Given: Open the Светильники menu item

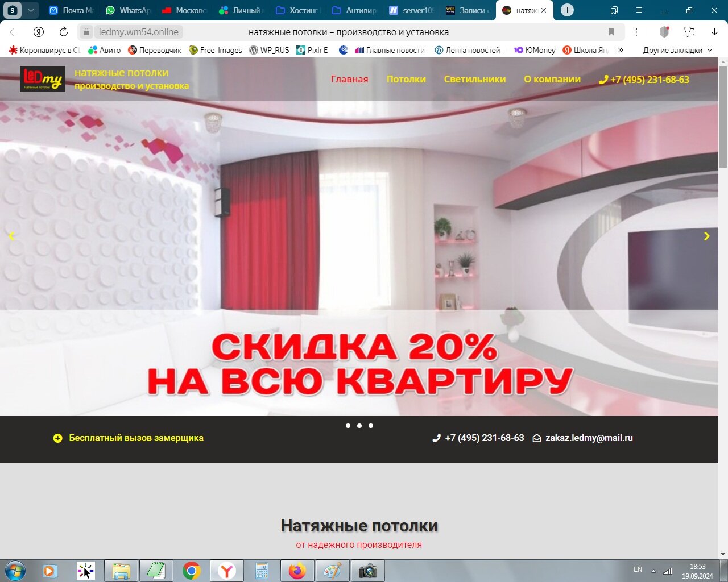Looking at the screenshot, I should pyautogui.click(x=475, y=80).
